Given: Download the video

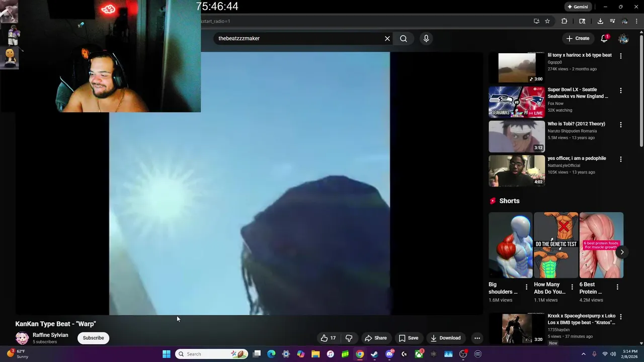Looking at the screenshot, I should [445, 338].
